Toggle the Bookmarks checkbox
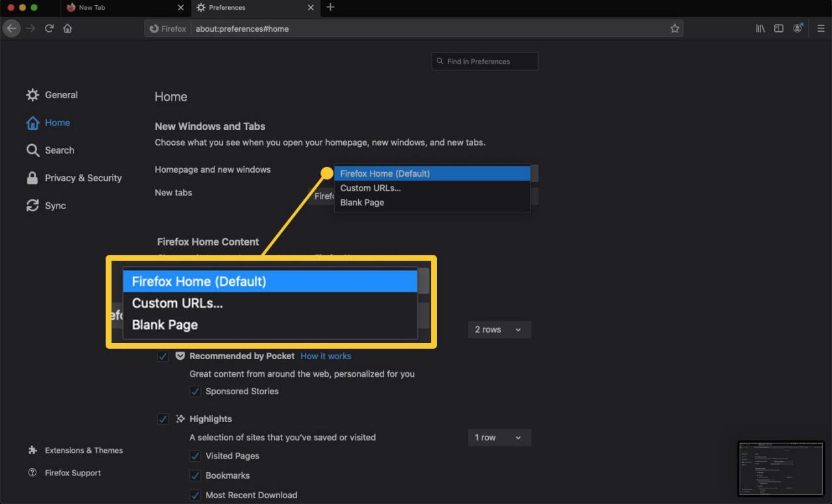This screenshot has height=504, width=832. pyautogui.click(x=195, y=475)
